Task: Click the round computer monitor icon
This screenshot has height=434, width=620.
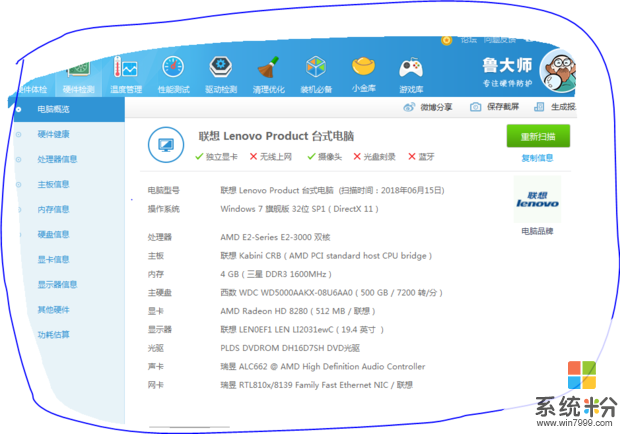Action: click(166, 145)
